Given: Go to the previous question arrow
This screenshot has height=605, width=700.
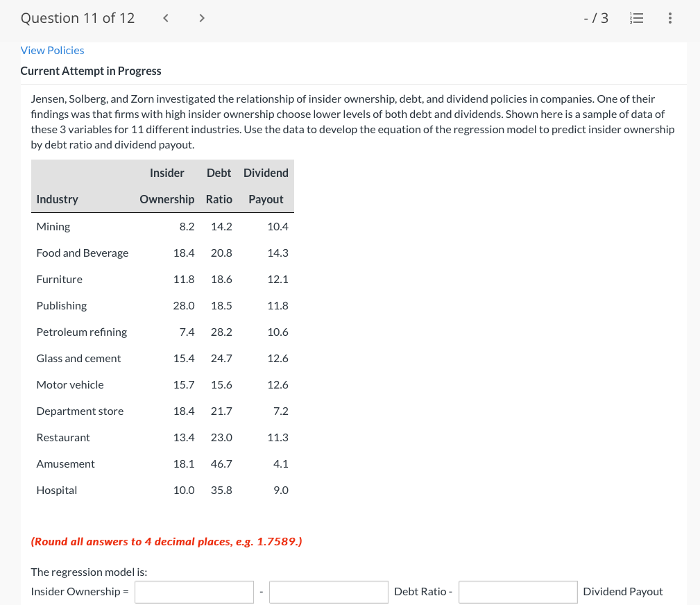Looking at the screenshot, I should pos(166,18).
